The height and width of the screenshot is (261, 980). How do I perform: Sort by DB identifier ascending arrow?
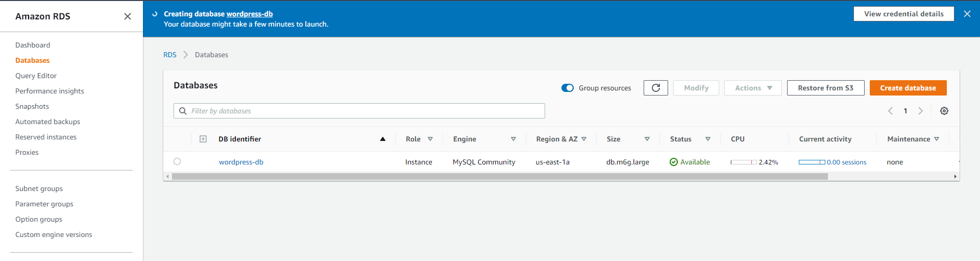tap(383, 139)
